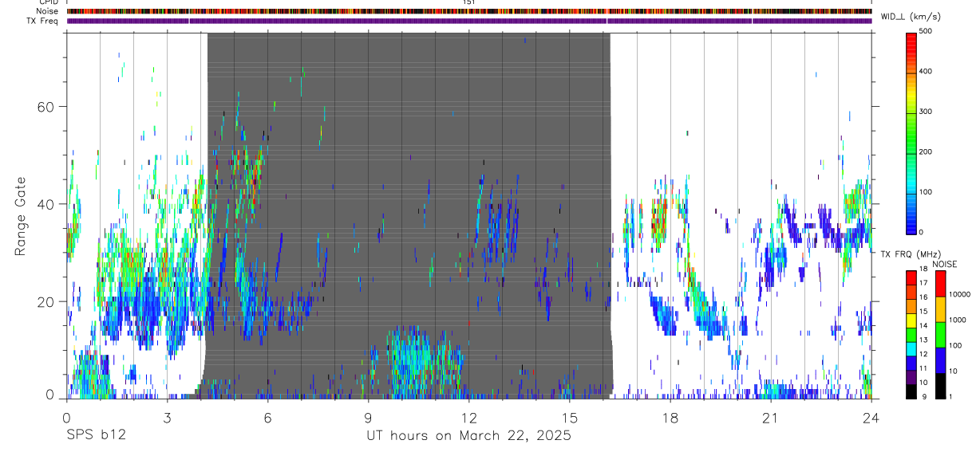Click the 12 label on the TX FRQ legend

pyautogui.click(x=923, y=354)
